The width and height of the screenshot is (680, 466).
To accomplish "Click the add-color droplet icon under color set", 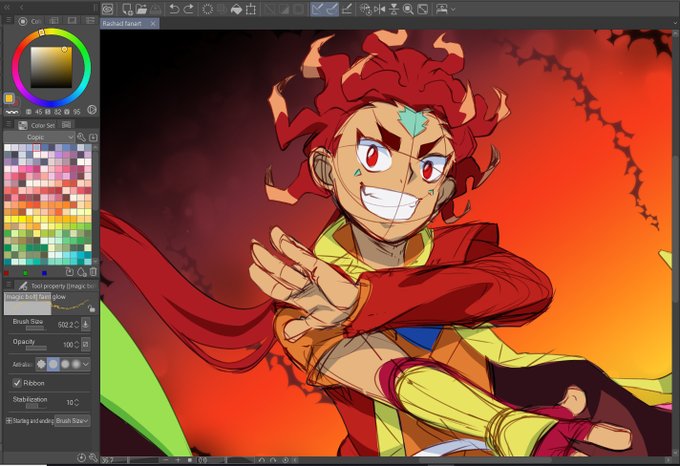I will tap(81, 272).
